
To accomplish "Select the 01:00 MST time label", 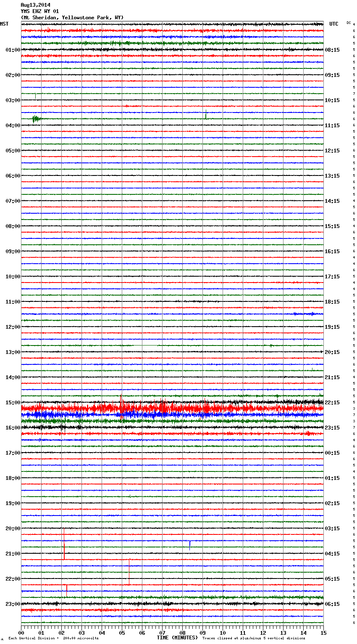I will point(13,50).
